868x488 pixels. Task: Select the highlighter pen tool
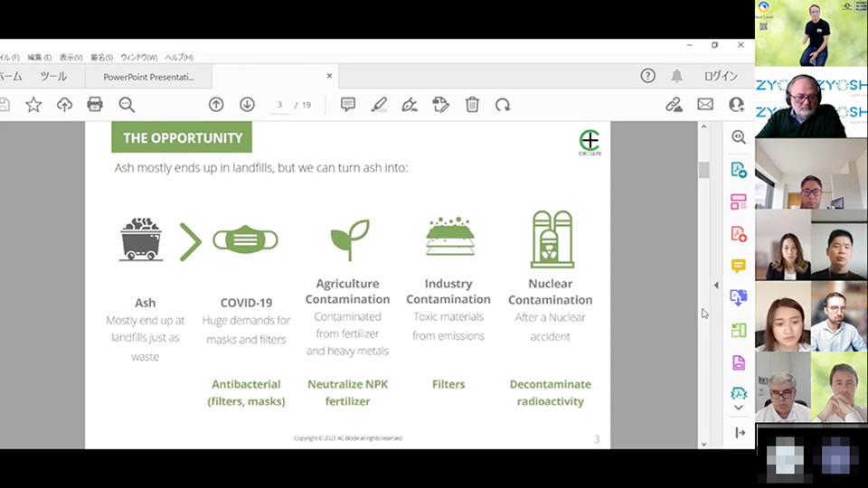click(x=379, y=105)
